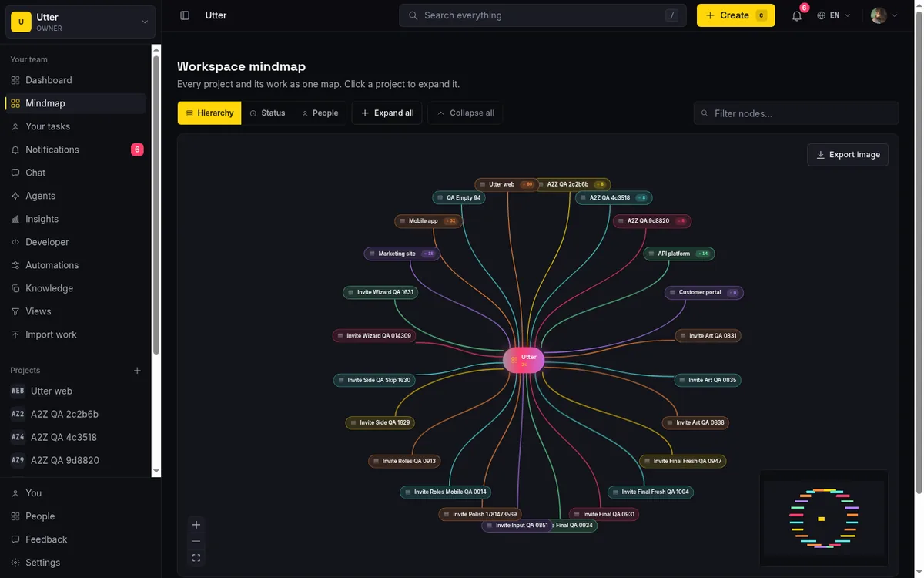924x578 pixels.
Task: Open Utter web project in sidebar
Action: (x=75, y=391)
